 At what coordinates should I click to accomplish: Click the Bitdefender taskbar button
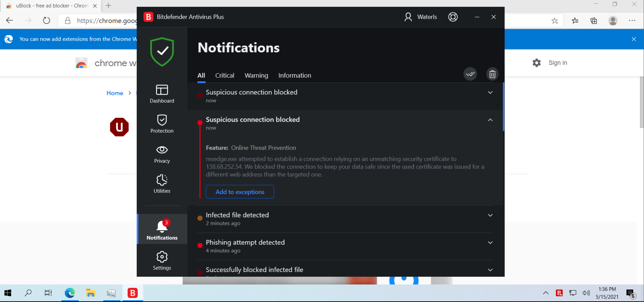coord(133,293)
